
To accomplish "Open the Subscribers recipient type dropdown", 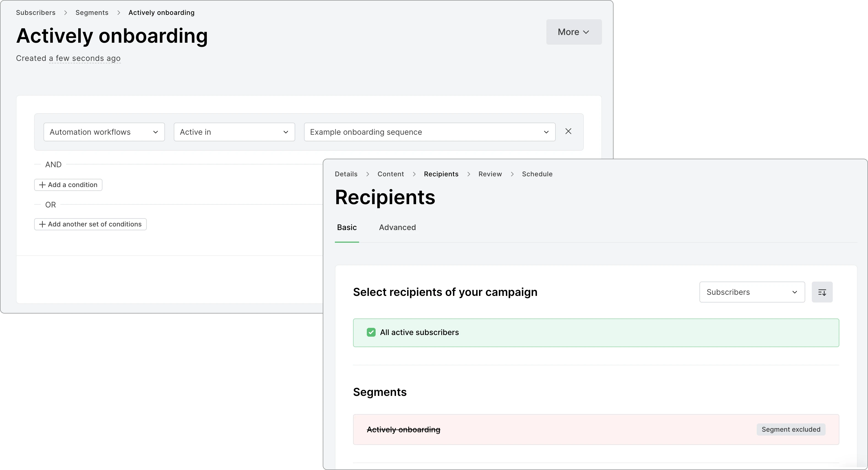I will tap(752, 292).
